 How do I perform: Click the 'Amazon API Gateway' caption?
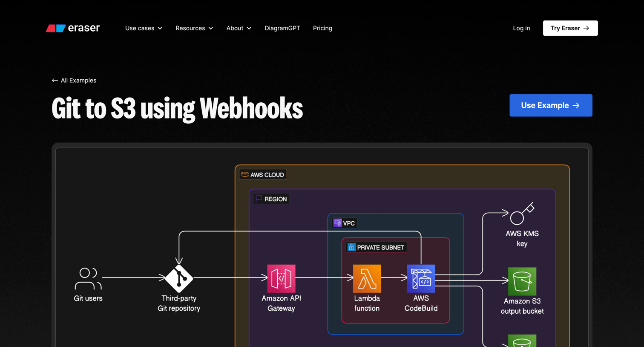(x=281, y=303)
